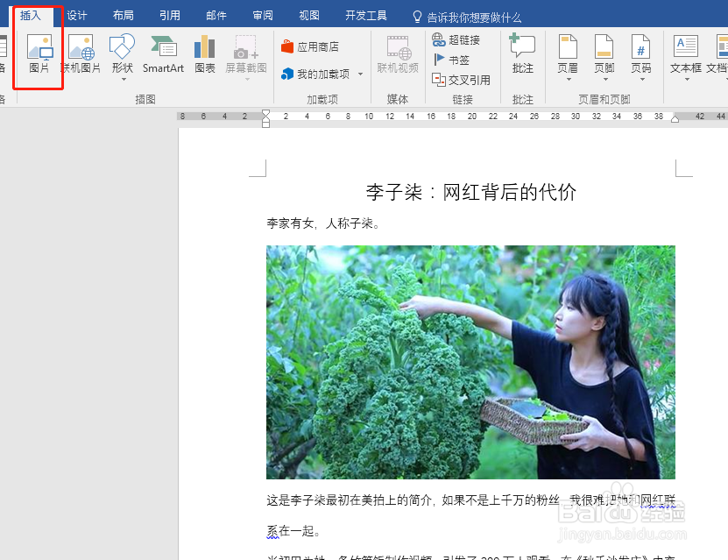Add a 书签 bookmark
This screenshot has height=560, width=728.
[451, 60]
